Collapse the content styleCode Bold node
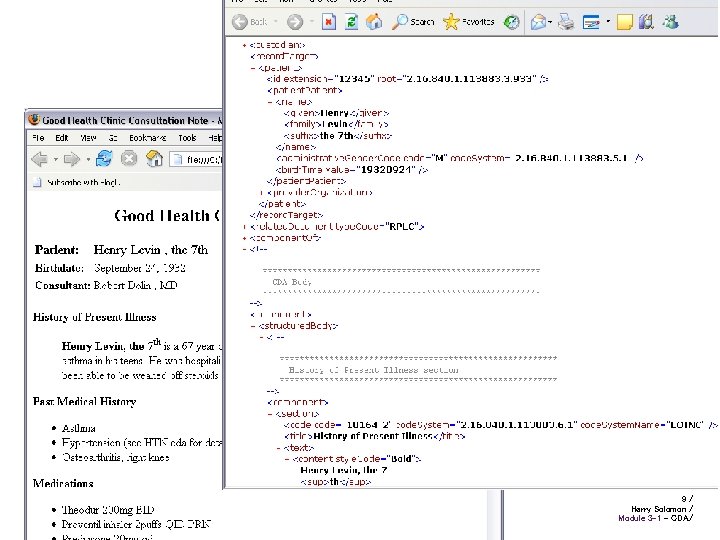The image size is (720, 540). [287, 459]
